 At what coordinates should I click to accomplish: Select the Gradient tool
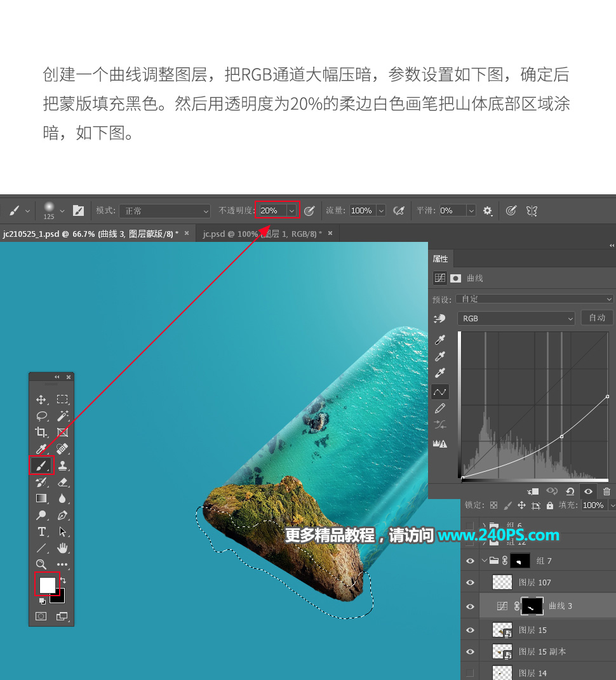coord(41,498)
